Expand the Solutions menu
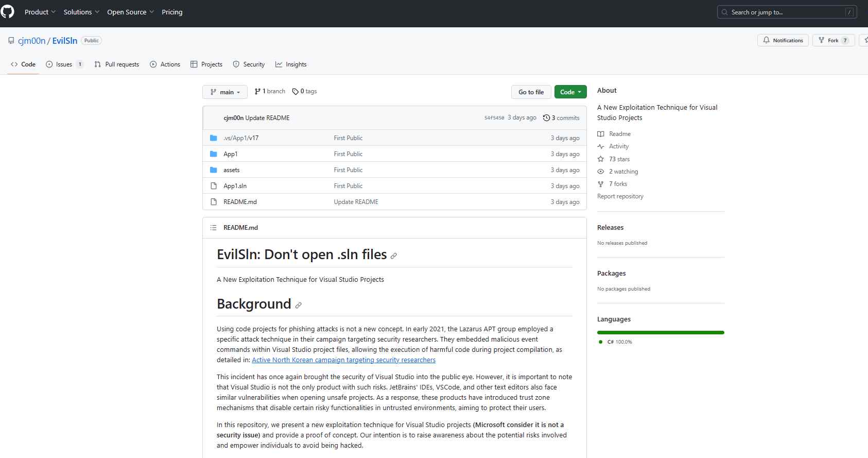The image size is (868, 458). (x=81, y=12)
